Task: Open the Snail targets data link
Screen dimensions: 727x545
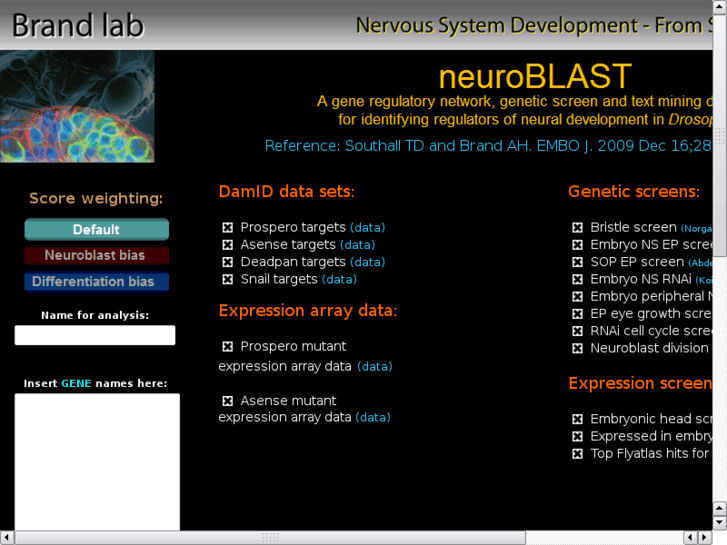Action: (339, 279)
